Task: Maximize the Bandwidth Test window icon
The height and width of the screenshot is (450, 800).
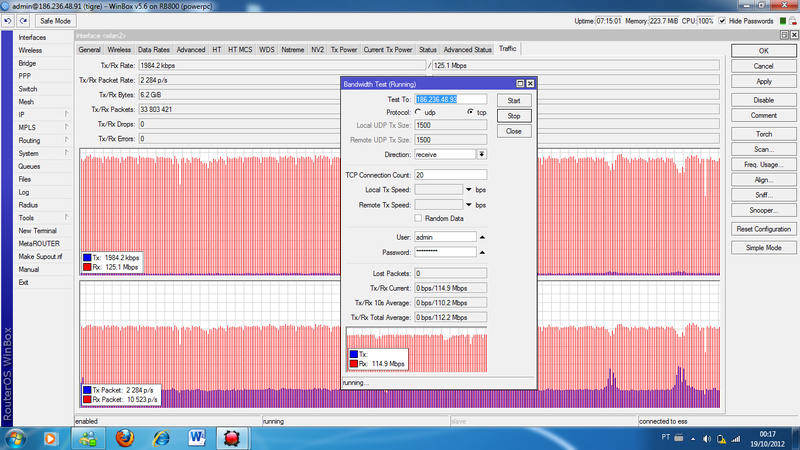Action: (520, 84)
